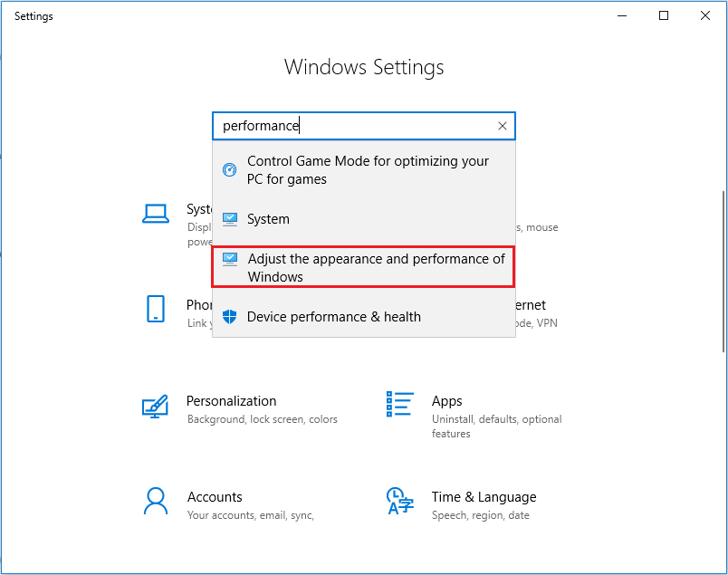Maximize the Settings window
The height and width of the screenshot is (575, 728).
click(x=664, y=15)
